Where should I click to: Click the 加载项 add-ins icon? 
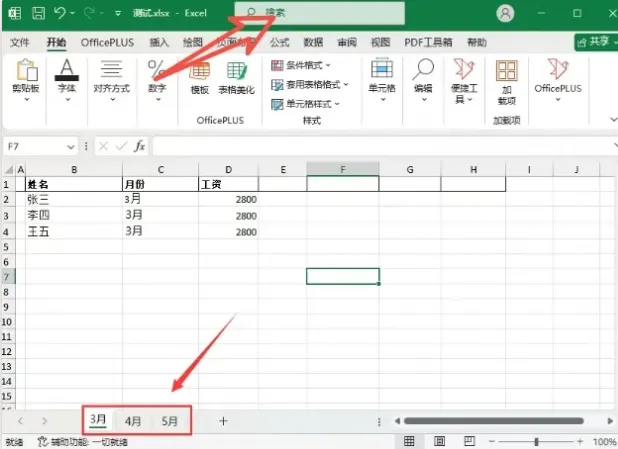(506, 83)
